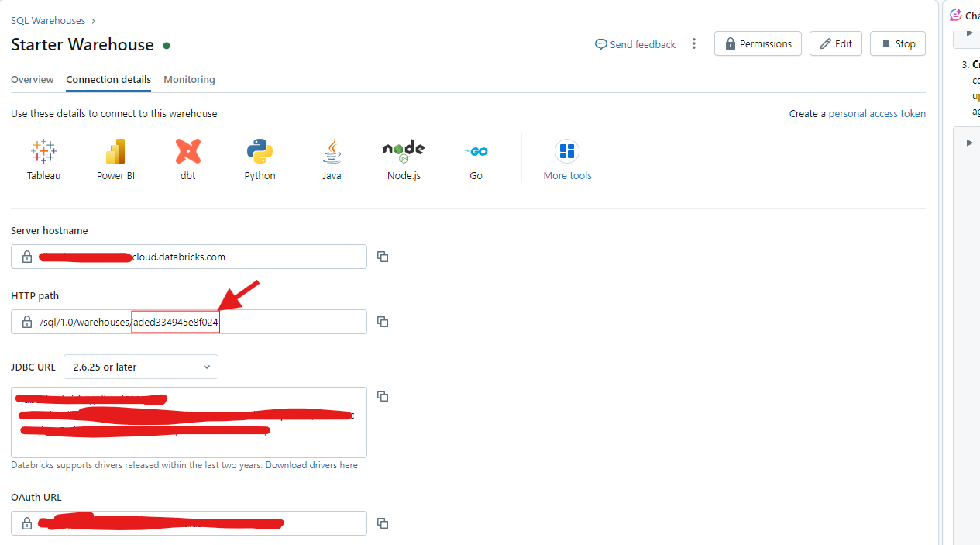Copy the HTTP path value
This screenshot has height=545, width=980.
[382, 321]
